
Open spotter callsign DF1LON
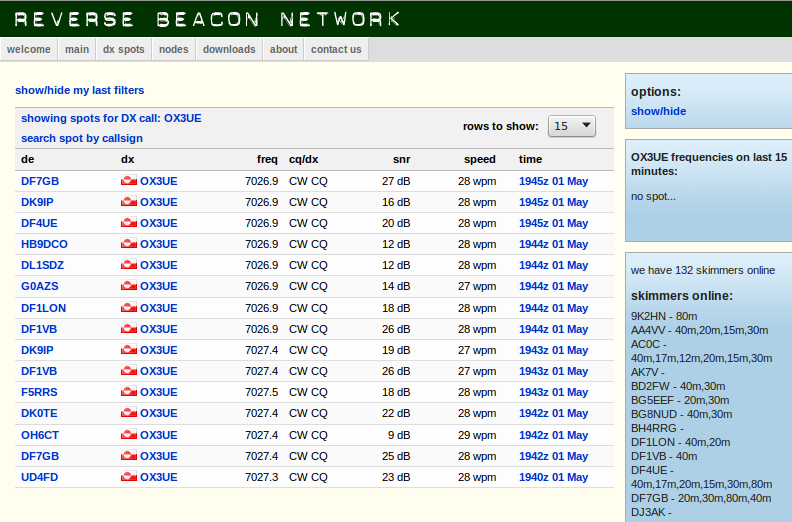[43, 308]
